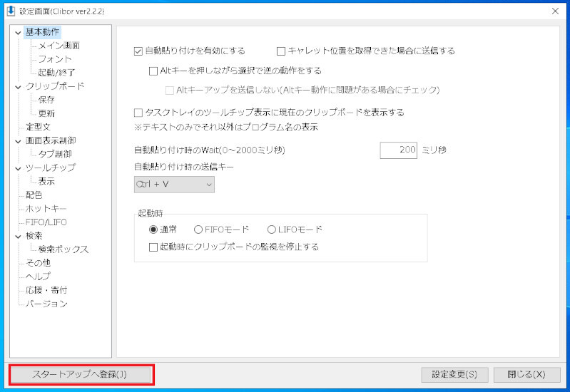Open the バージョン tree item
Screen dimensions: 570x392
pos(46,304)
